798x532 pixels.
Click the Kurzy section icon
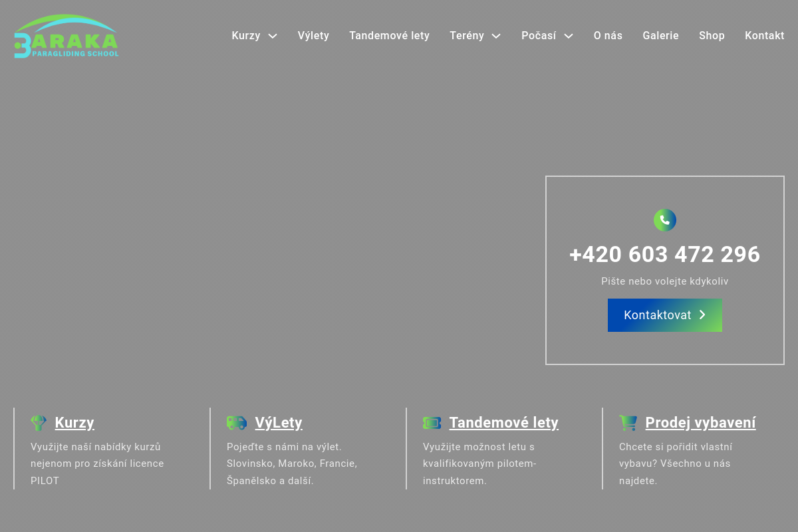point(39,423)
